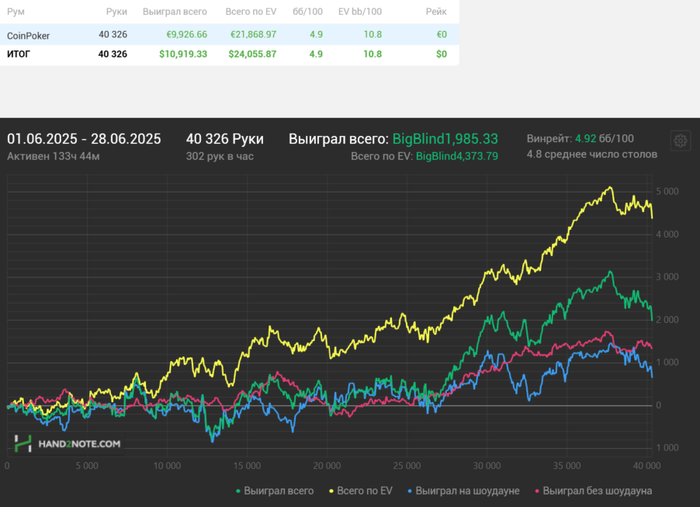700x507 pixels.
Task: Toggle the 'Выиграл на шоудауне' legend series
Action: 463,491
